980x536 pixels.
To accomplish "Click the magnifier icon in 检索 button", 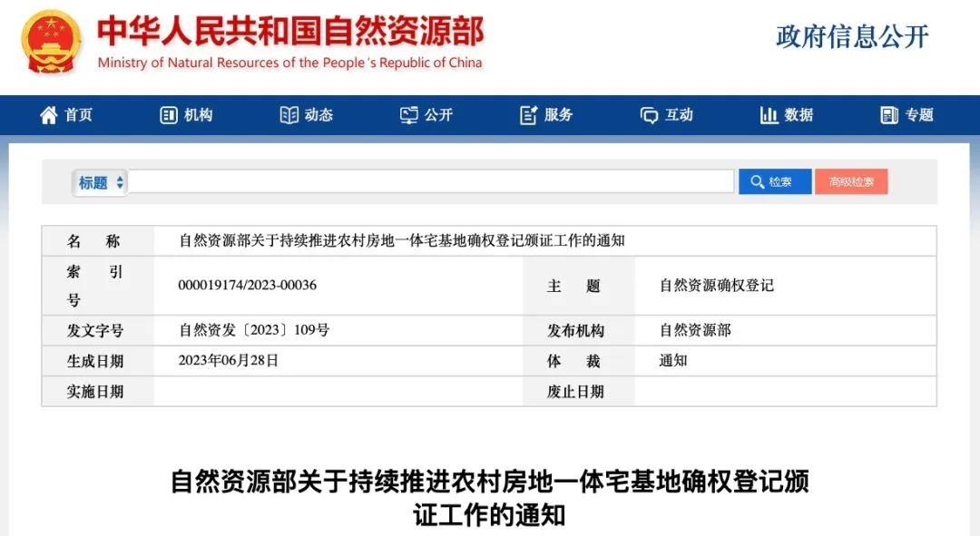I will coord(757,182).
